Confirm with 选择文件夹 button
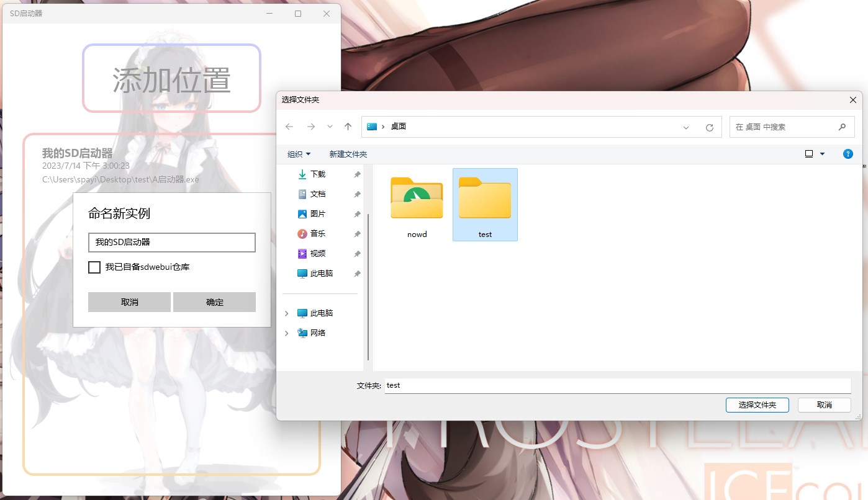 pos(757,405)
